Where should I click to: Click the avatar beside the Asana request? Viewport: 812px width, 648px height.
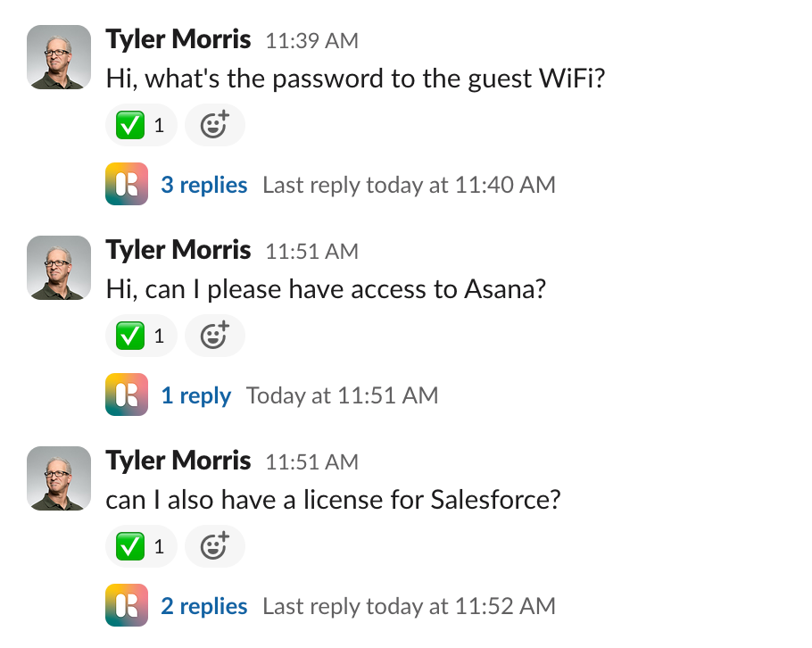(58, 268)
